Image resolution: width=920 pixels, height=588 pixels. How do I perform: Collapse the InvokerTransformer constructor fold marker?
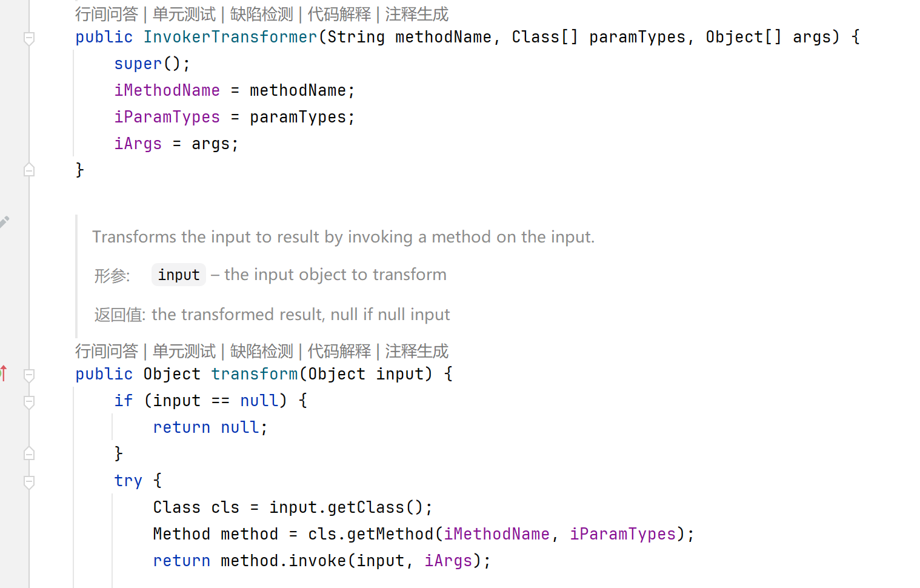point(28,38)
